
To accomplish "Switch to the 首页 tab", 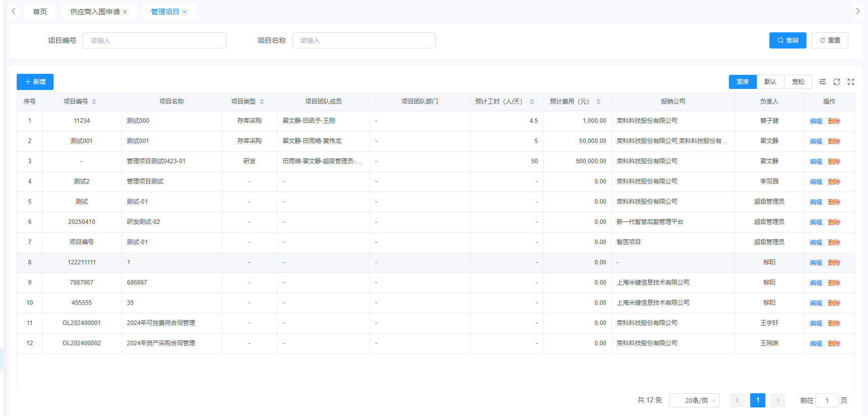I will pyautogui.click(x=40, y=12).
